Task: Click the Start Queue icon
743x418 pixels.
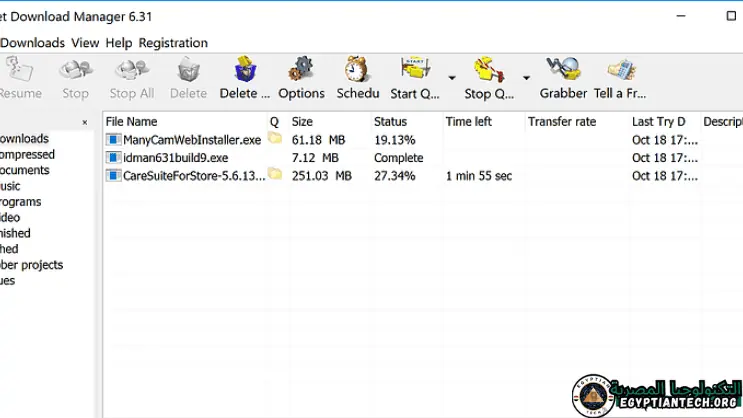Action: tap(415, 69)
